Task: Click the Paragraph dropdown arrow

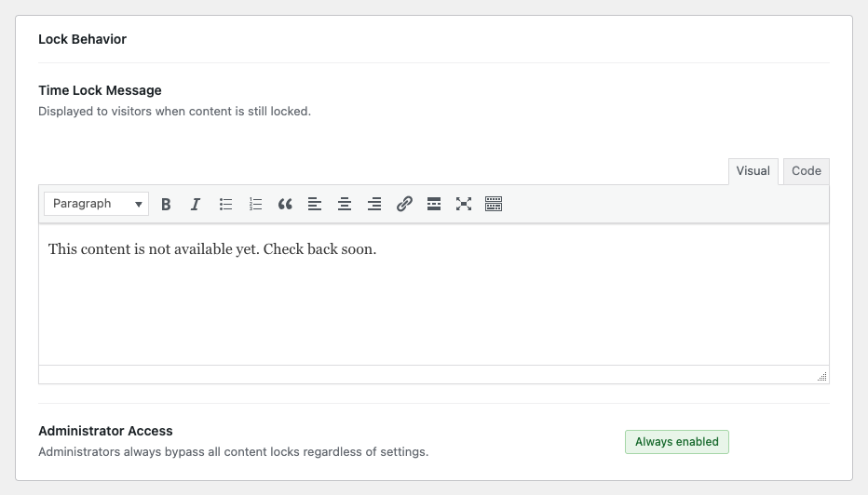Action: click(139, 205)
